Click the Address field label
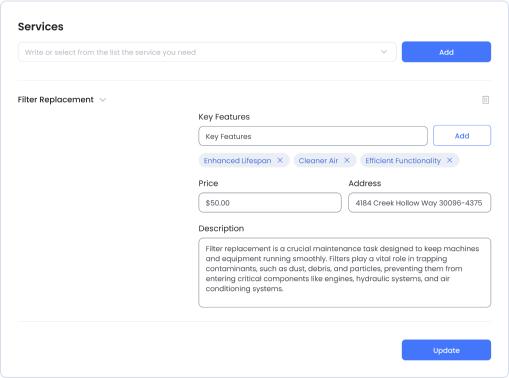Viewport: 509px width, 378px height. click(365, 183)
